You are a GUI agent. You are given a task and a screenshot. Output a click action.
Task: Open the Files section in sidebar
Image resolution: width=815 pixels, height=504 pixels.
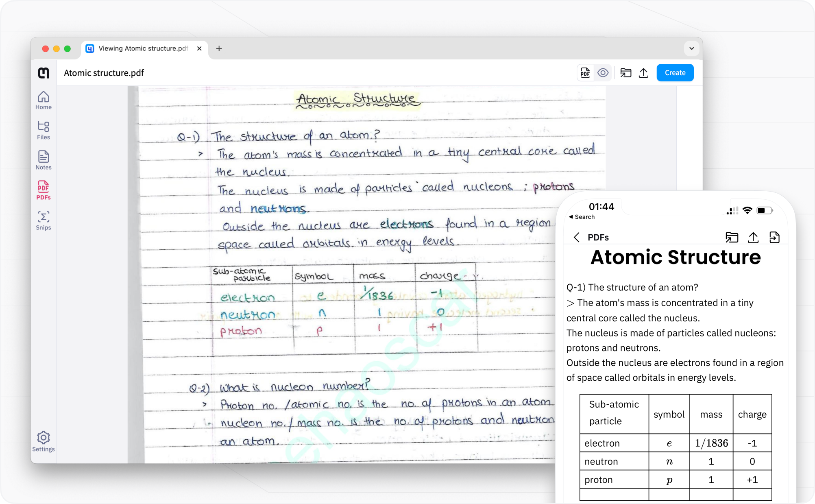(x=44, y=130)
